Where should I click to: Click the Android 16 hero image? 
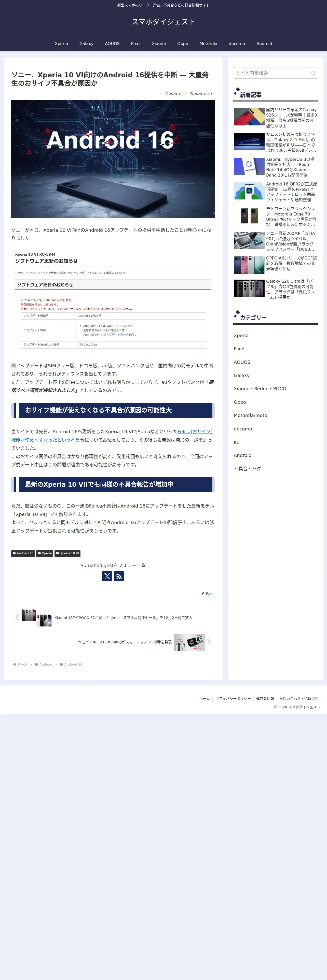point(113,159)
